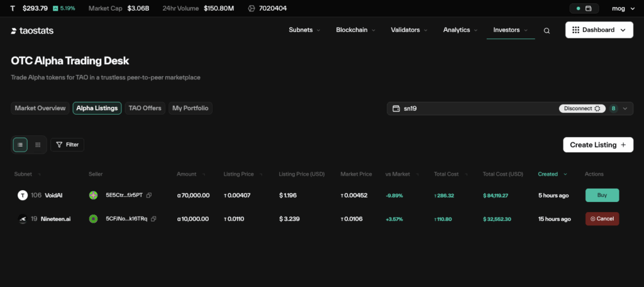This screenshot has width=644, height=287.
Task: Buy the VoidAI alpha listing
Action: tap(602, 196)
